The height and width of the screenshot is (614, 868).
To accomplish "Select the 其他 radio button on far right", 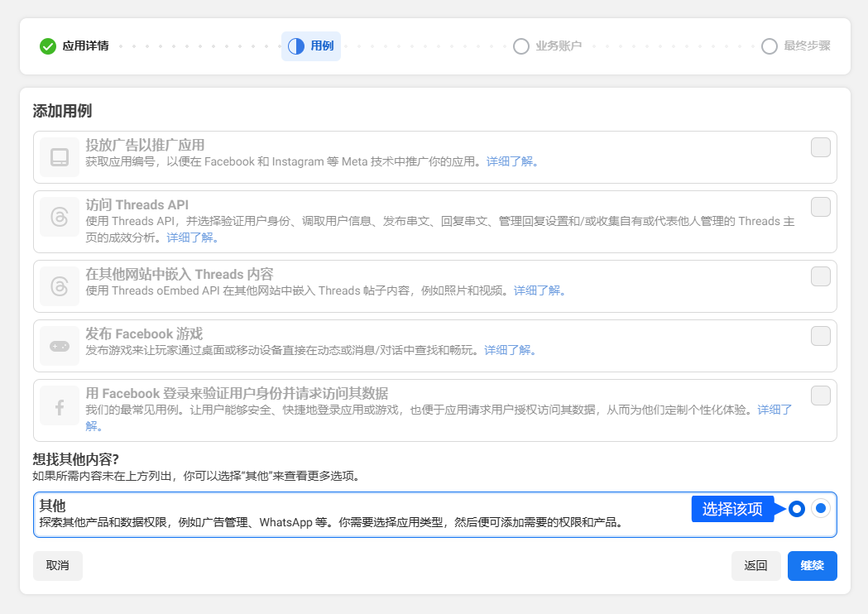I will click(x=820, y=509).
